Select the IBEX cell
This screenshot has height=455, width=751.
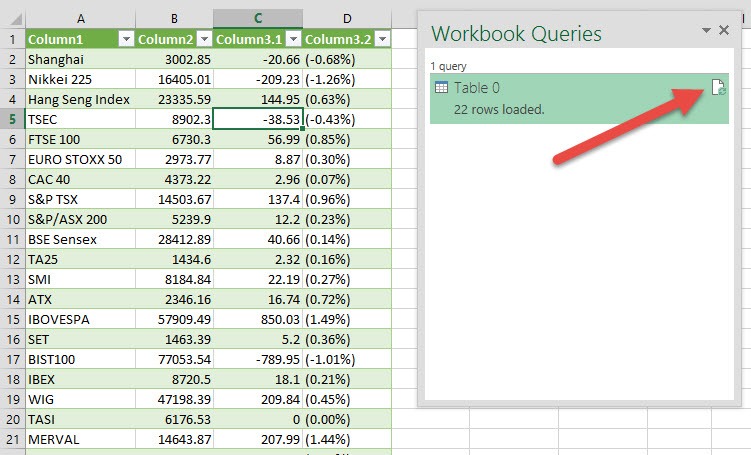tap(80, 379)
